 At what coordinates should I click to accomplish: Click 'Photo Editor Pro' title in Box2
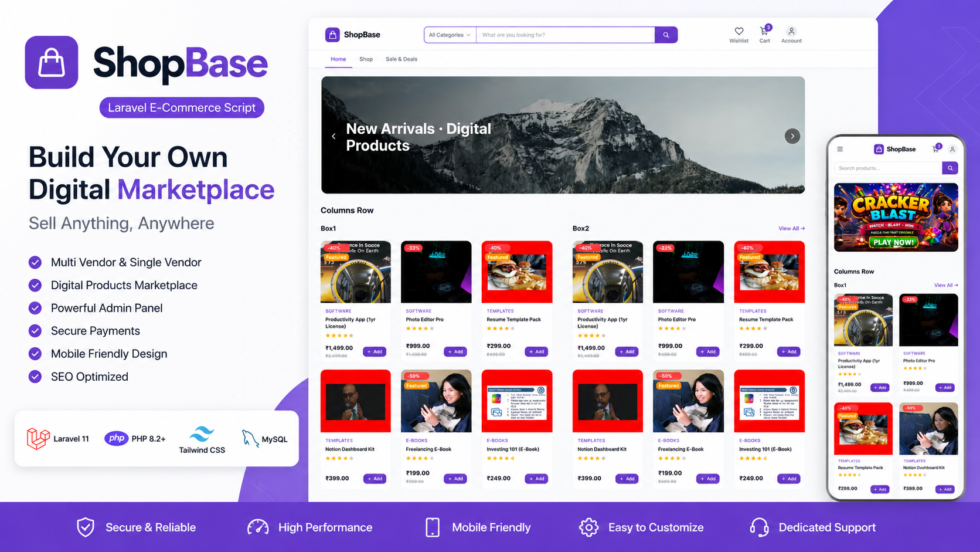pyautogui.click(x=676, y=320)
